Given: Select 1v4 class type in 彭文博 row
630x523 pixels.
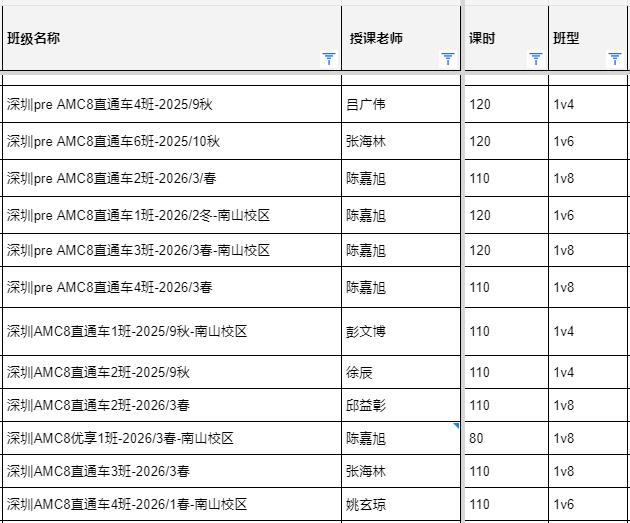Looking at the screenshot, I should [x=588, y=331].
